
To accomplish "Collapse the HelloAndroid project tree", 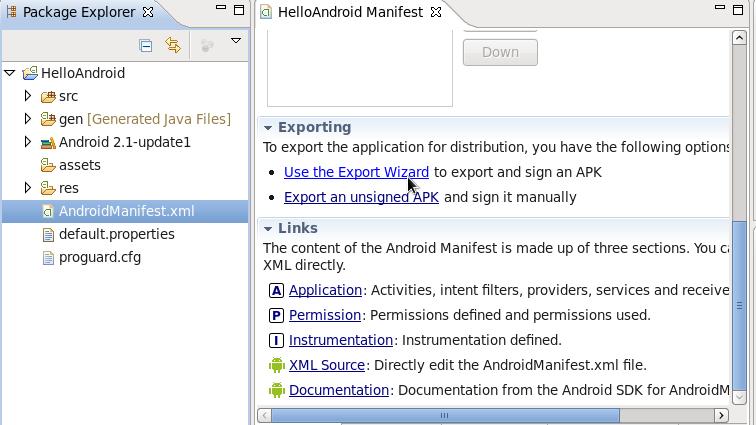I will point(10,73).
